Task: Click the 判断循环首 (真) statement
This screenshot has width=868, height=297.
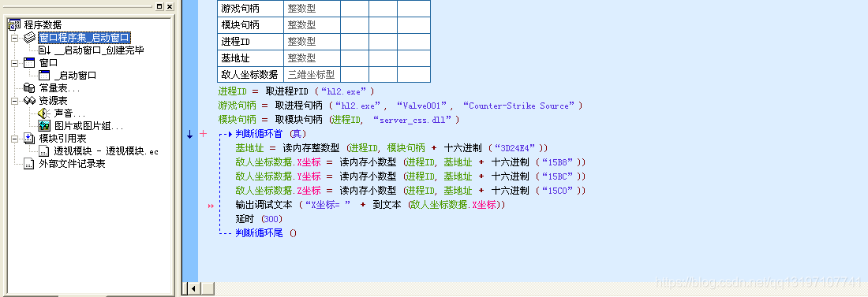Action: (x=271, y=134)
